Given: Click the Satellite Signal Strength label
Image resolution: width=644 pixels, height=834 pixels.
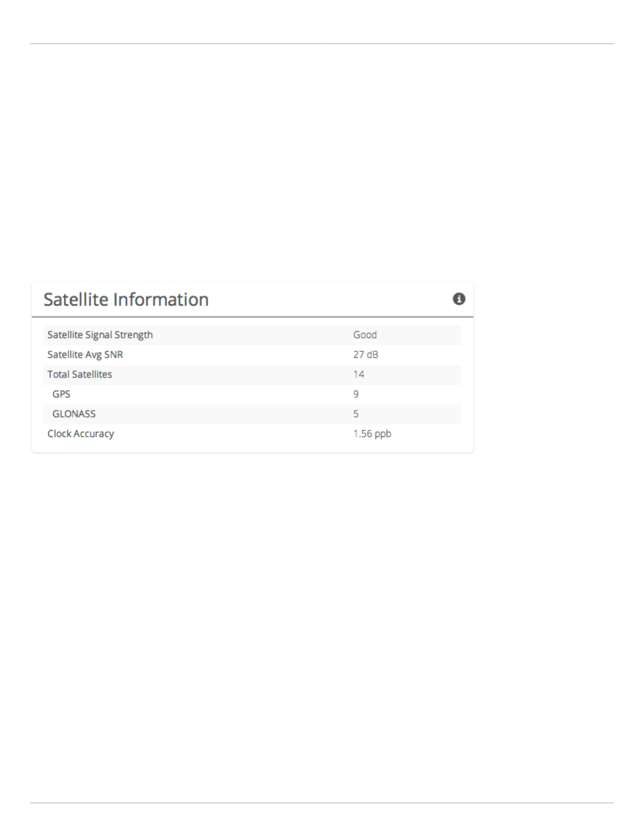Looking at the screenshot, I should tap(100, 335).
